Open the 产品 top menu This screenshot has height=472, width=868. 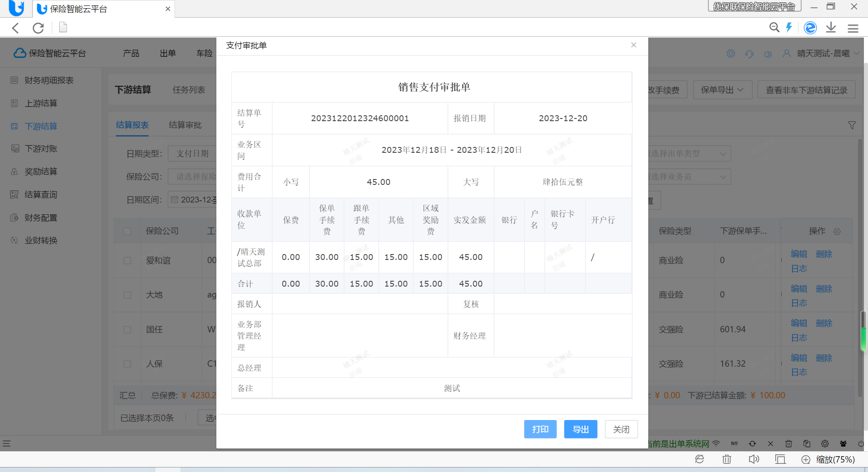coord(131,53)
